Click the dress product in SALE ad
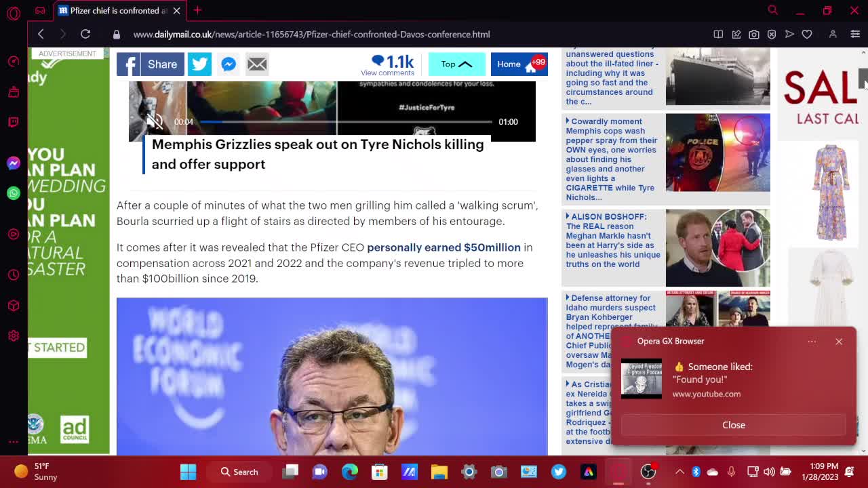This screenshot has width=868, height=488. coord(831,192)
